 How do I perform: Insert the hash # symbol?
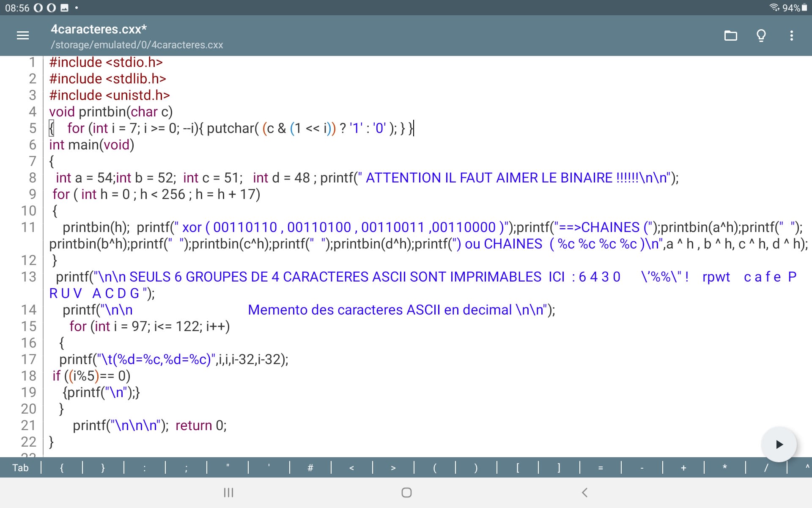310,468
